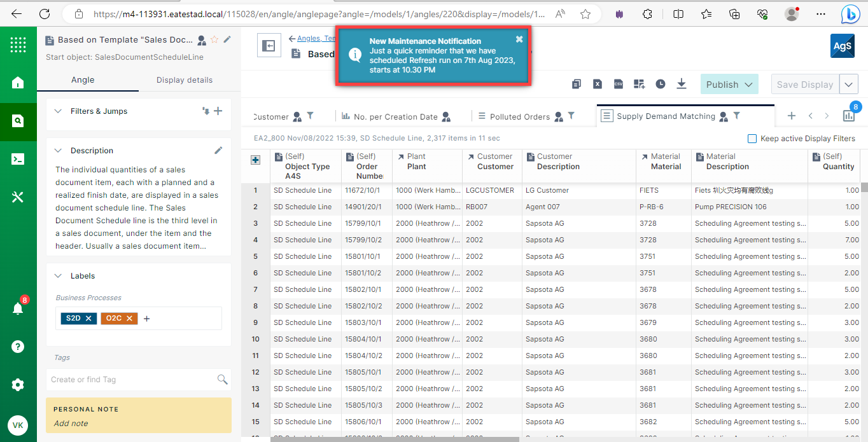Open settings gear in sidebar
Image resolution: width=868 pixels, height=442 pixels.
(18, 385)
